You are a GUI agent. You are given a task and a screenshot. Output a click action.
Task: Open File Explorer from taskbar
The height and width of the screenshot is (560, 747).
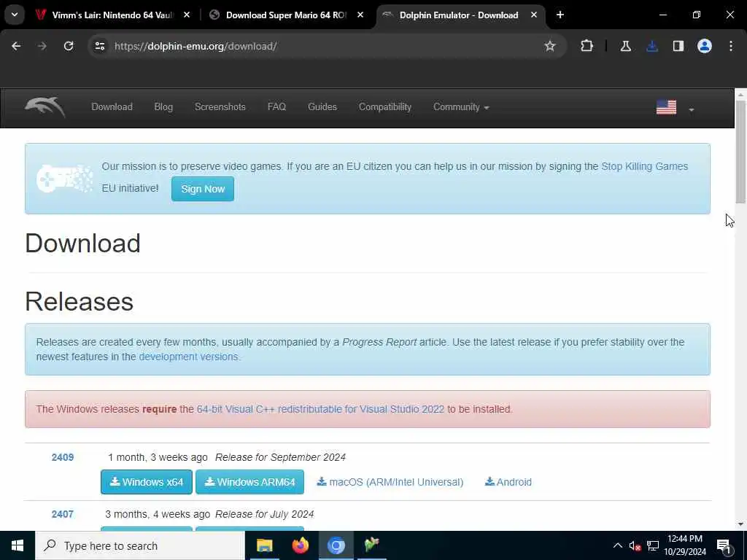coord(264,545)
